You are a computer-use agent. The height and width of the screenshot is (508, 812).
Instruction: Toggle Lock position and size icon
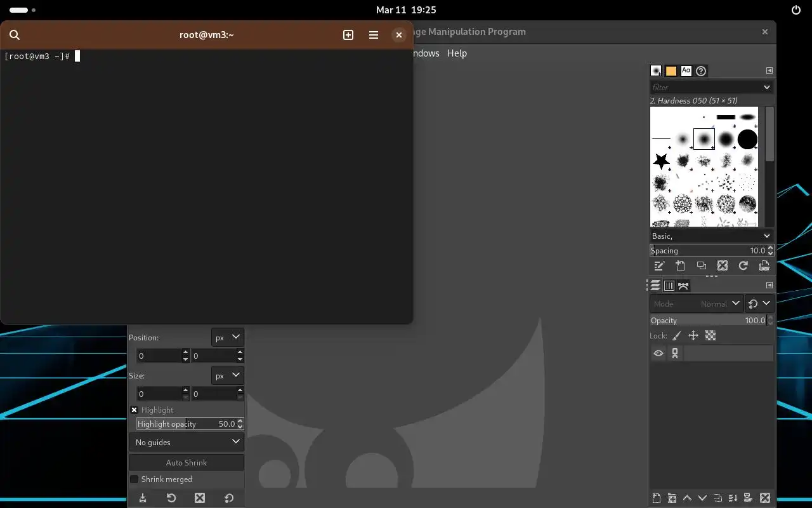[693, 336]
